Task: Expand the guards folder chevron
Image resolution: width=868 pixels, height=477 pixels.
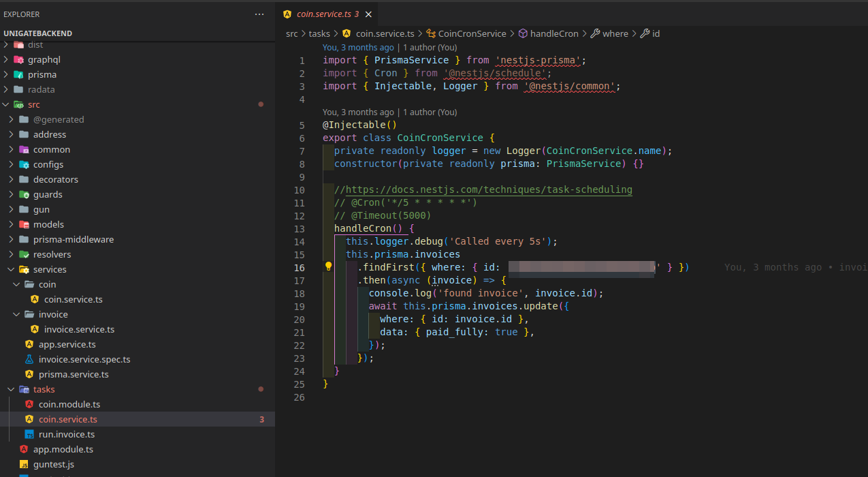Action: [12, 194]
